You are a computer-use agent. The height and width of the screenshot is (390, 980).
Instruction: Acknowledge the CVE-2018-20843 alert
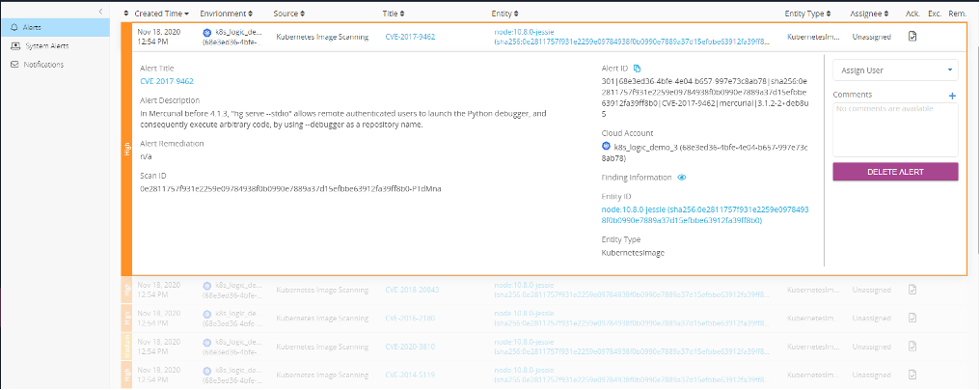point(912,290)
